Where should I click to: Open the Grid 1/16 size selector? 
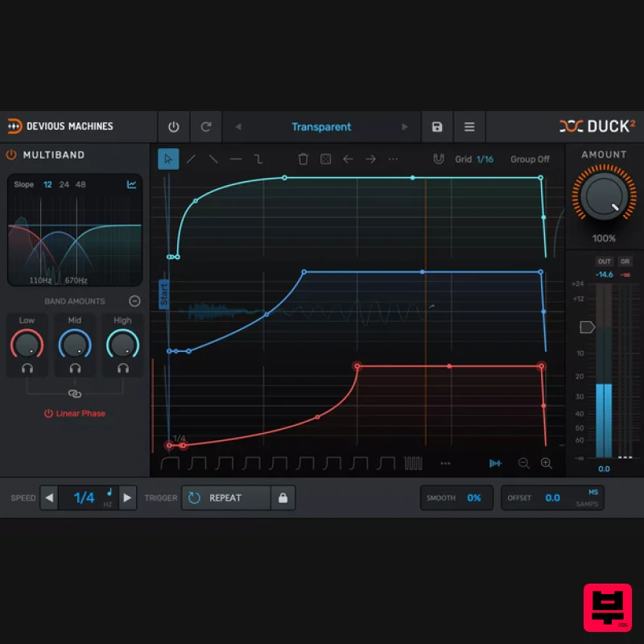point(485,159)
